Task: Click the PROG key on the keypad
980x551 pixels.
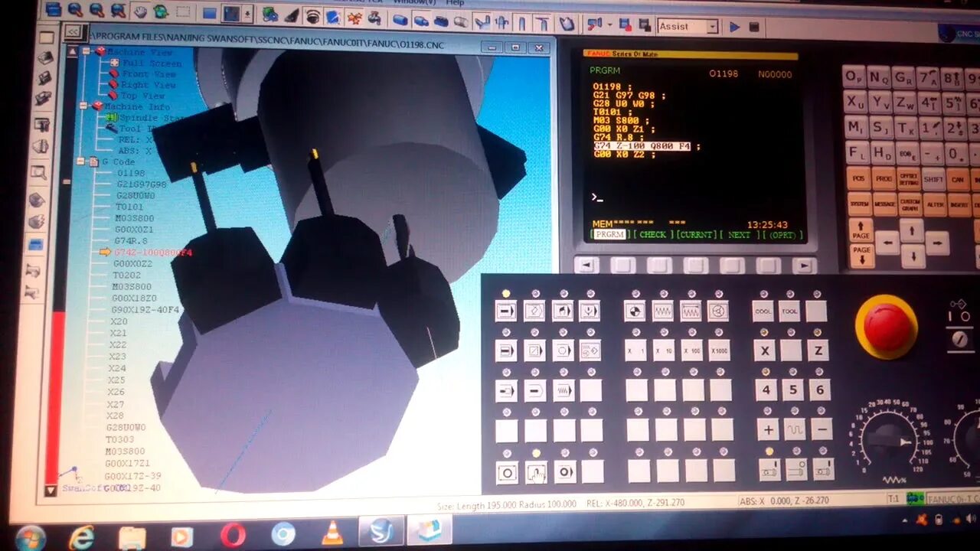Action: tap(884, 179)
